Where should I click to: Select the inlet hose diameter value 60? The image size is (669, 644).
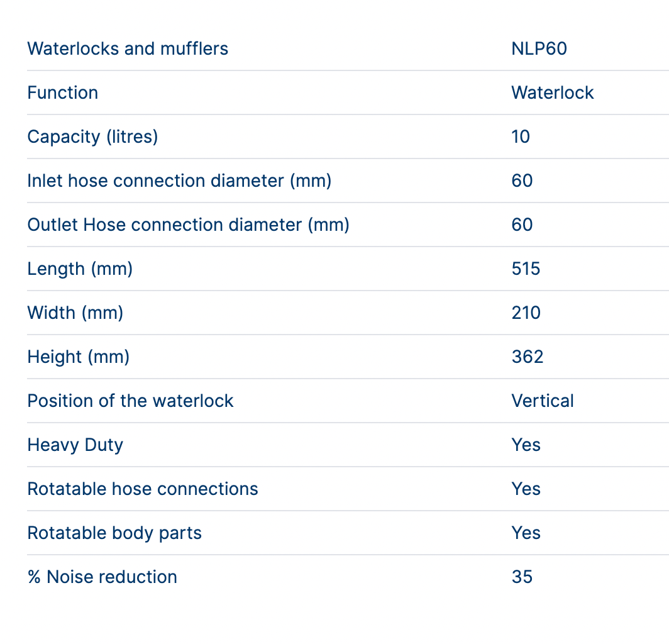click(522, 180)
